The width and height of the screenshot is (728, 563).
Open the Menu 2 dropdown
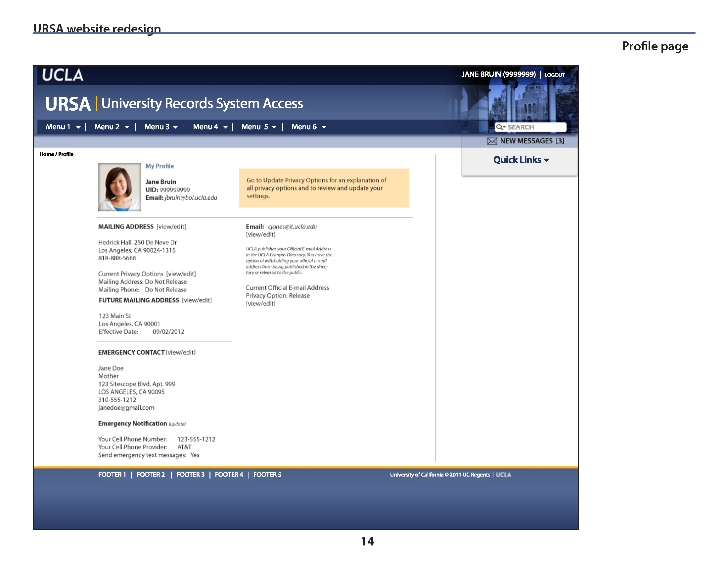coord(112,127)
